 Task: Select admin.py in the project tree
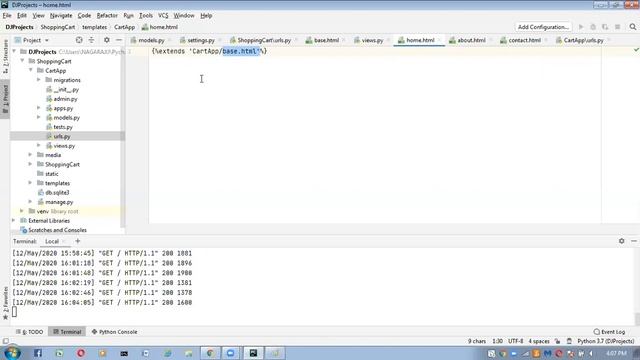point(65,99)
